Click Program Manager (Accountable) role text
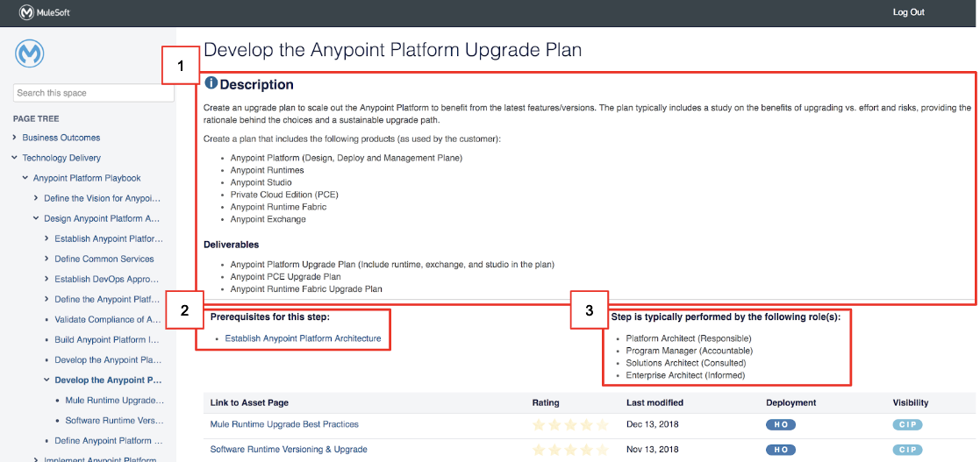Viewport: 980px width, 462px height. click(x=690, y=351)
